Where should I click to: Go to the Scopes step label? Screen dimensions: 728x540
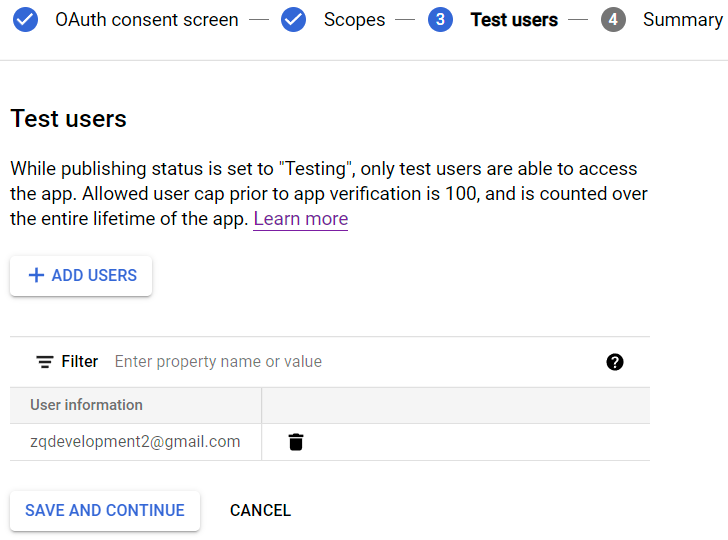tap(354, 20)
